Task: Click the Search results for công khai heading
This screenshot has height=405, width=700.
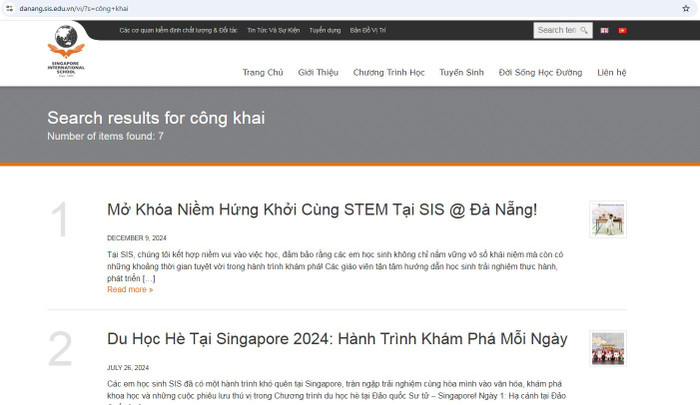Action: tap(156, 118)
